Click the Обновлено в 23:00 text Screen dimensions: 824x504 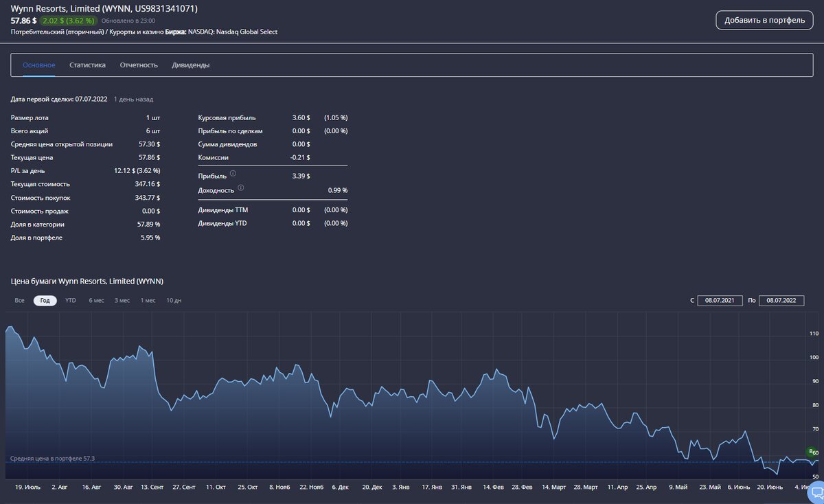click(x=128, y=21)
